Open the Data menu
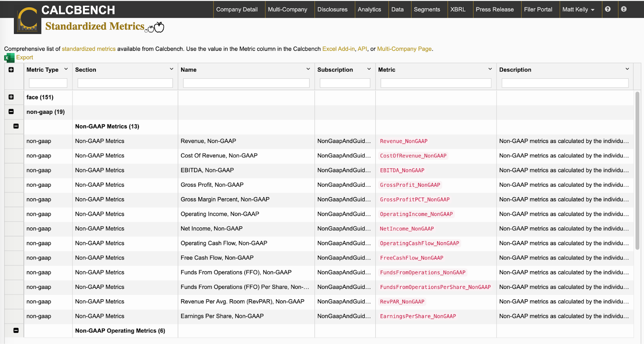Screen dimensions: 644x344 (x=397, y=9)
